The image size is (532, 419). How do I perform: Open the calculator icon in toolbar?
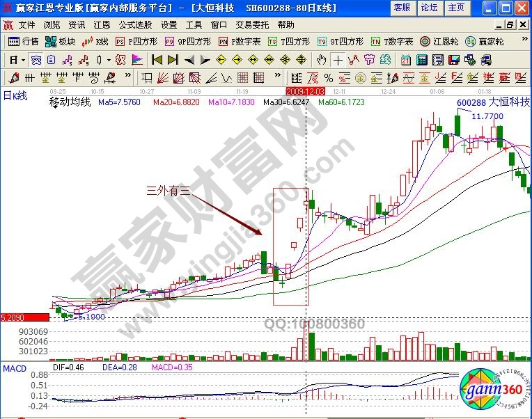point(421,59)
